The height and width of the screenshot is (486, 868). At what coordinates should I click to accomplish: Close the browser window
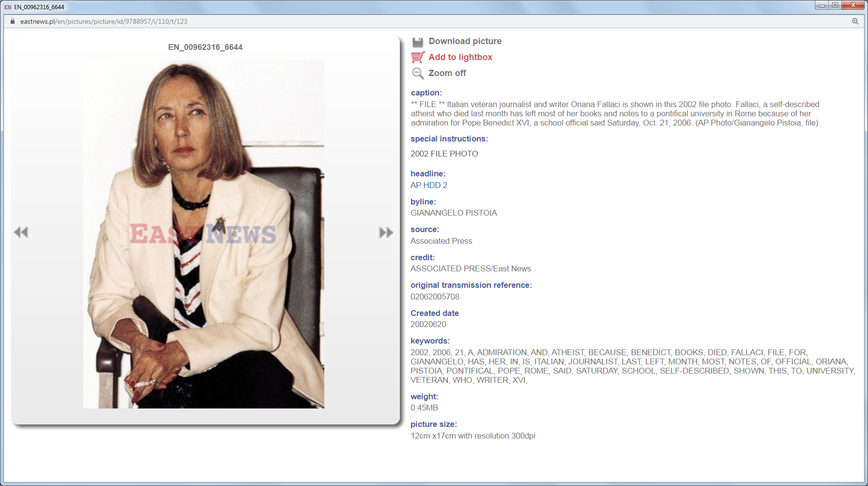tap(853, 5)
